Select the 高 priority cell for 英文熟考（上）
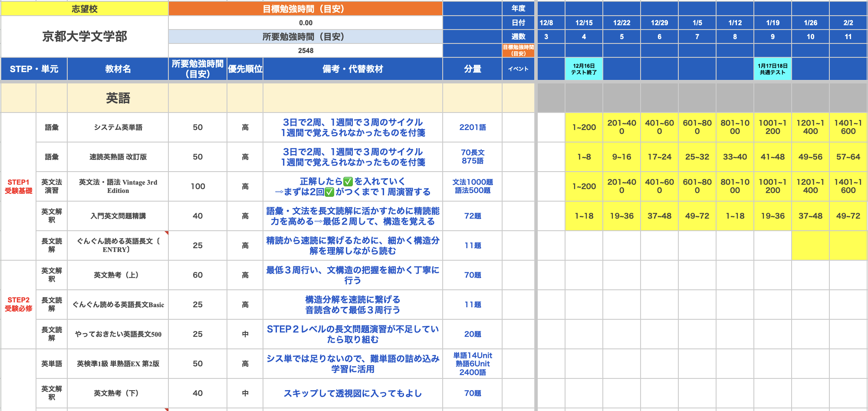 click(x=245, y=275)
